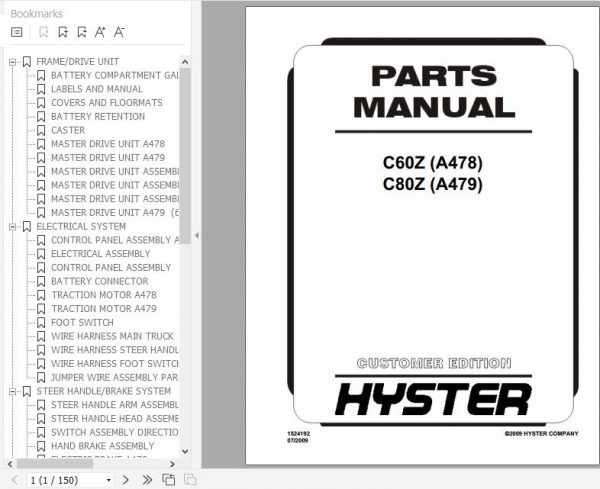Image resolution: width=600 pixels, height=489 pixels.
Task: Open the BATTERY CONNECTOR bookmark
Action: tap(99, 282)
